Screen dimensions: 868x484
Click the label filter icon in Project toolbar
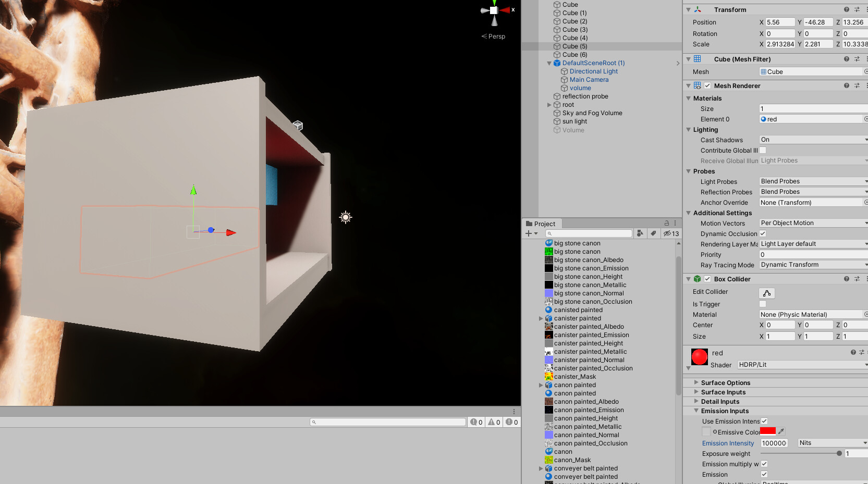click(x=654, y=233)
